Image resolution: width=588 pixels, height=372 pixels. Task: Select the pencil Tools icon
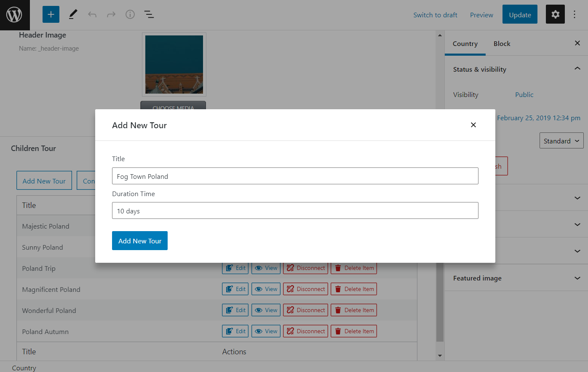point(73,15)
